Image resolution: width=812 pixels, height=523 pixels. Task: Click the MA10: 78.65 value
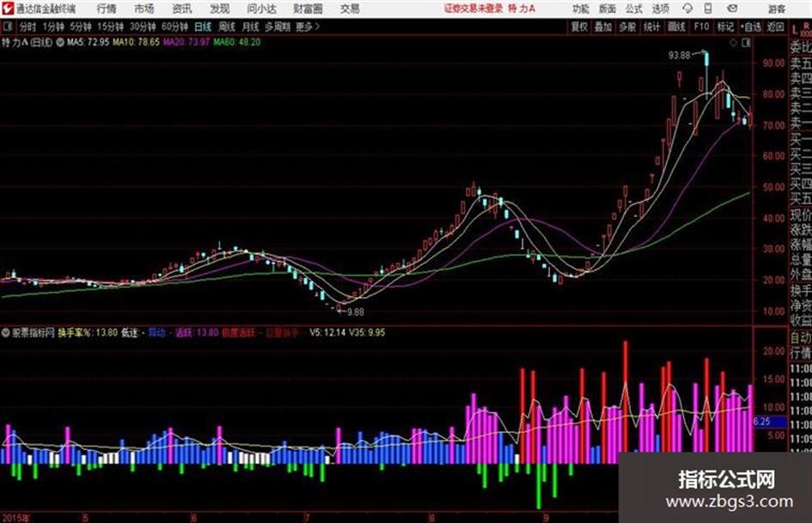[137, 42]
